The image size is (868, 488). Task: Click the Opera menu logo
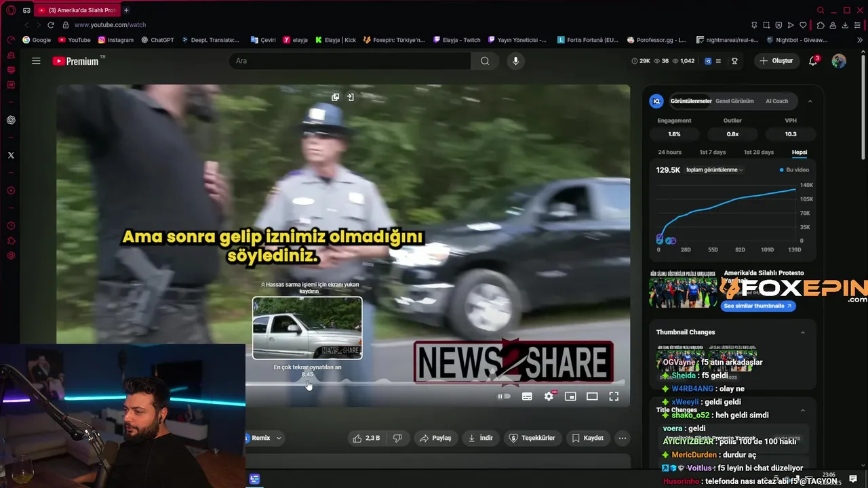[x=11, y=10]
